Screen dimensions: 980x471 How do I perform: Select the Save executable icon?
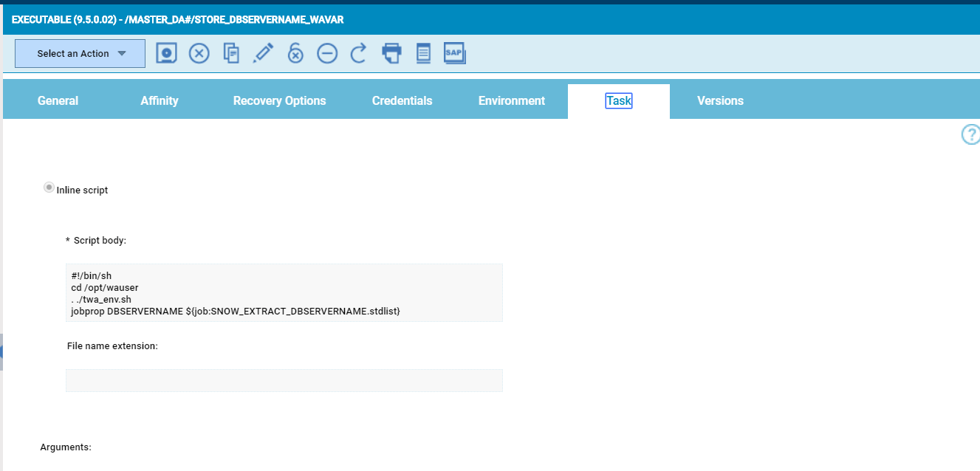(166, 52)
